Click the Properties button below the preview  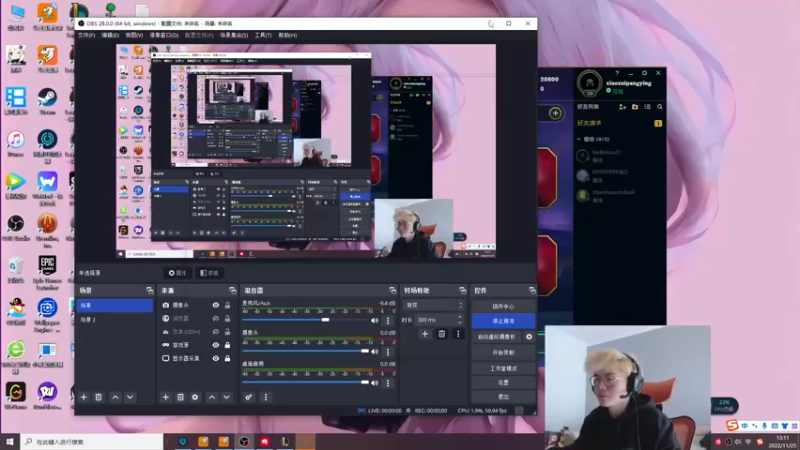point(178,273)
